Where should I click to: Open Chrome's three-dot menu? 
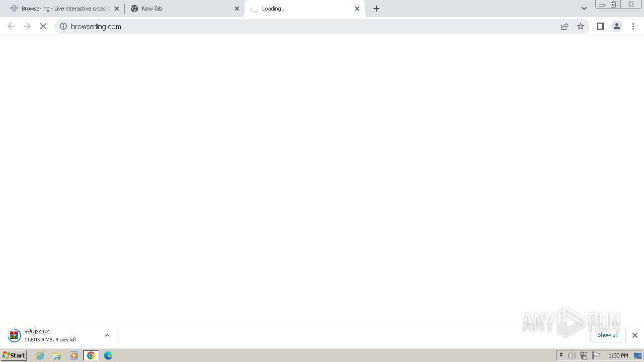(633, 26)
